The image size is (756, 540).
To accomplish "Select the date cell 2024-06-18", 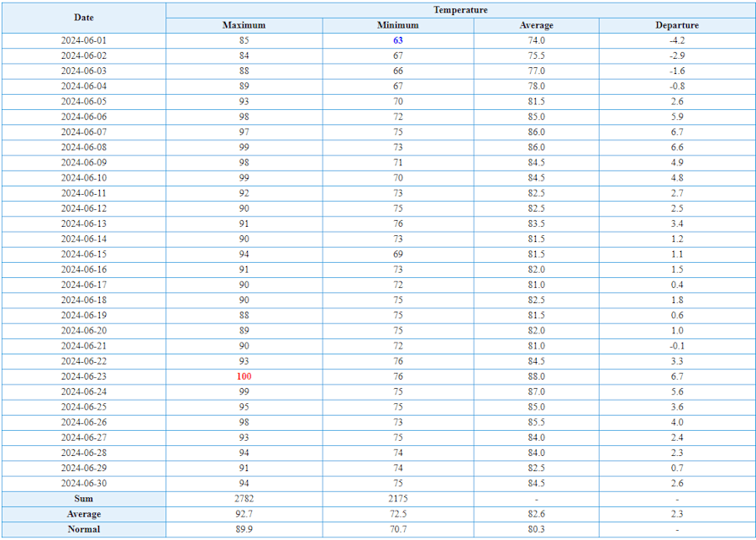I will [84, 301].
